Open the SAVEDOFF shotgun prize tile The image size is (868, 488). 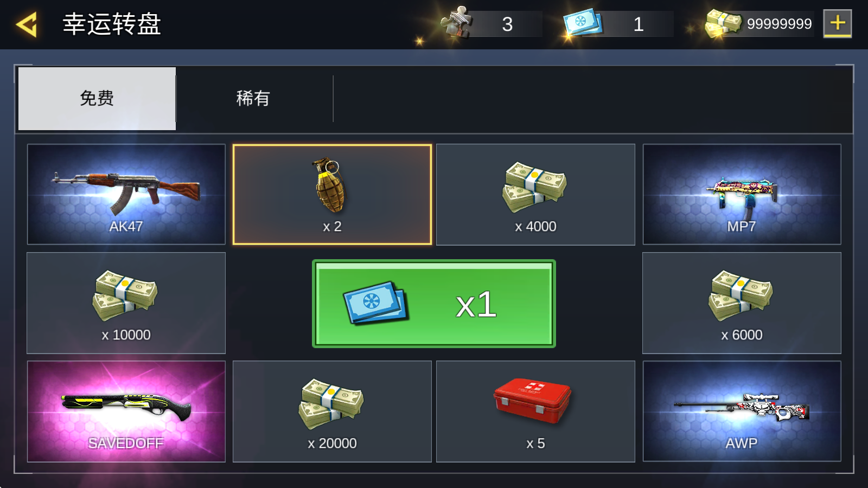[x=126, y=412]
